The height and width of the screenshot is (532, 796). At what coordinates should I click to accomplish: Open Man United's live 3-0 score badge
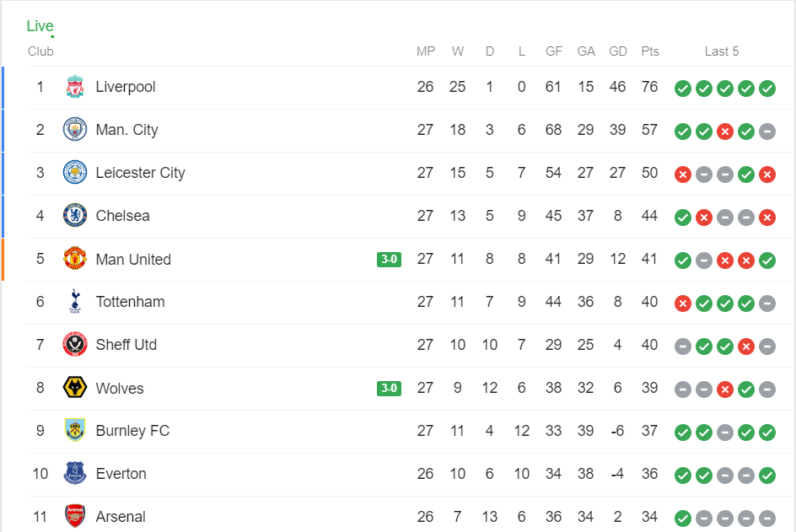[x=389, y=259]
